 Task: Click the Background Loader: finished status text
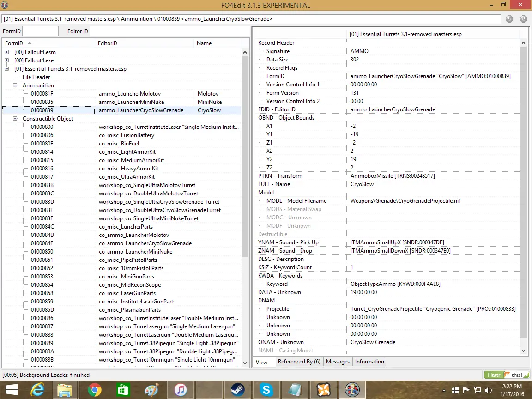tap(46, 375)
